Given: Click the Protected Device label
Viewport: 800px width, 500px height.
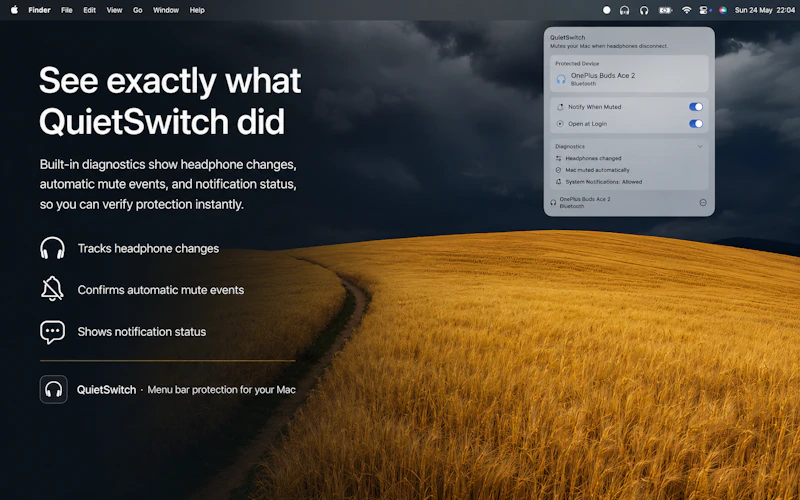Looking at the screenshot, I should click(x=577, y=64).
